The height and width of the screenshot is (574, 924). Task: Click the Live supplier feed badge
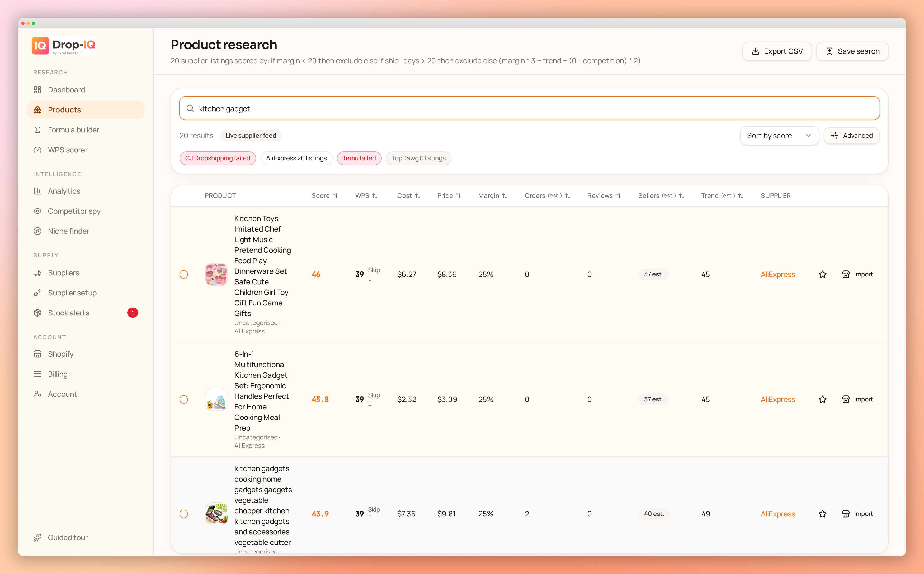[x=251, y=136]
